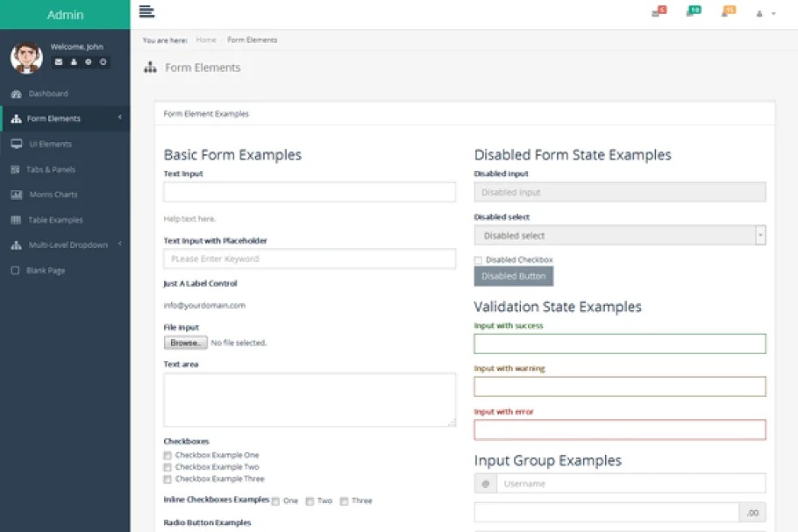The width and height of the screenshot is (798, 532).
Task: Open notifications with the red badge
Action: point(658,12)
